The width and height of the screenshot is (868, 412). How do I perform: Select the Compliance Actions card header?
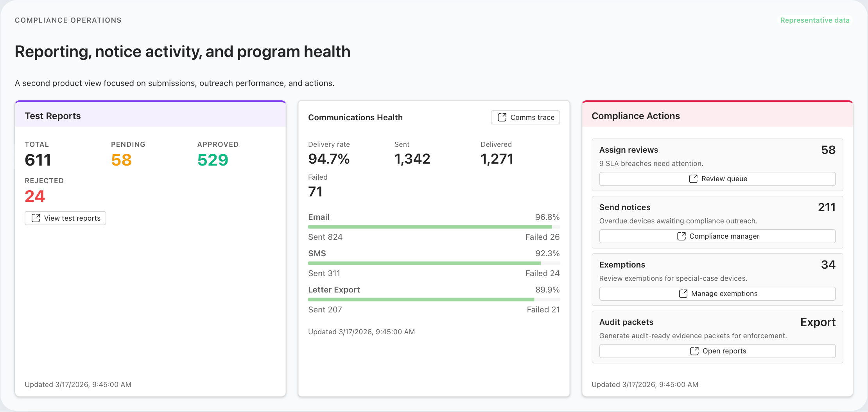(x=636, y=116)
